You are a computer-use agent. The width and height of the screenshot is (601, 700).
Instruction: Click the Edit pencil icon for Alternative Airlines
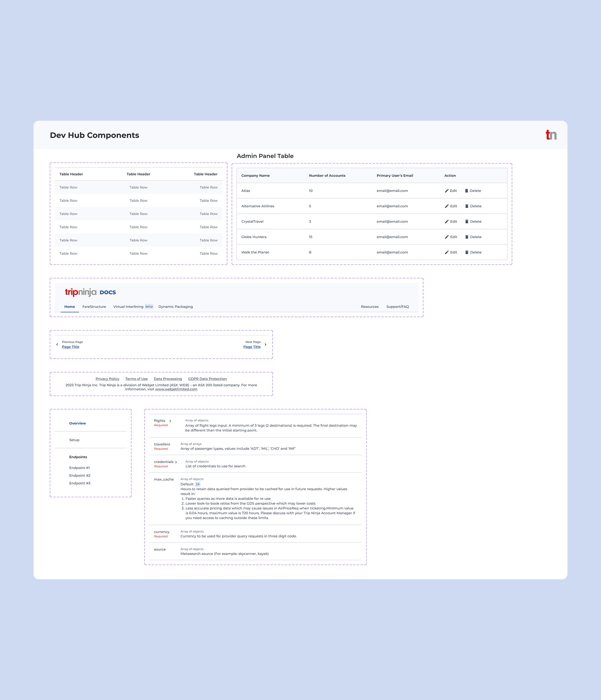pos(447,206)
